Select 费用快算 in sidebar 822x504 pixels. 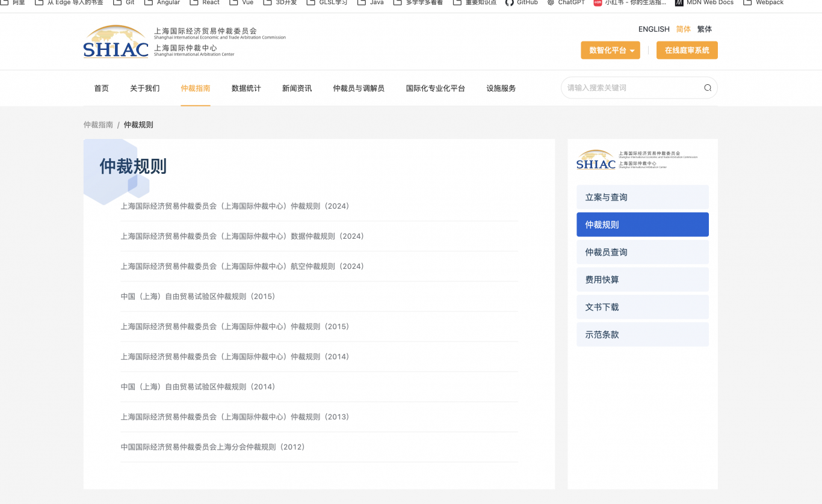point(643,280)
